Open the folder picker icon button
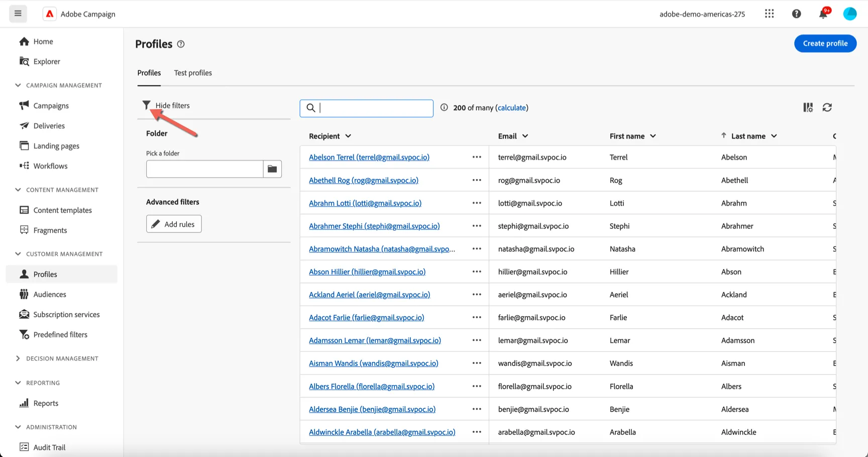The width and height of the screenshot is (868, 457). pos(272,169)
